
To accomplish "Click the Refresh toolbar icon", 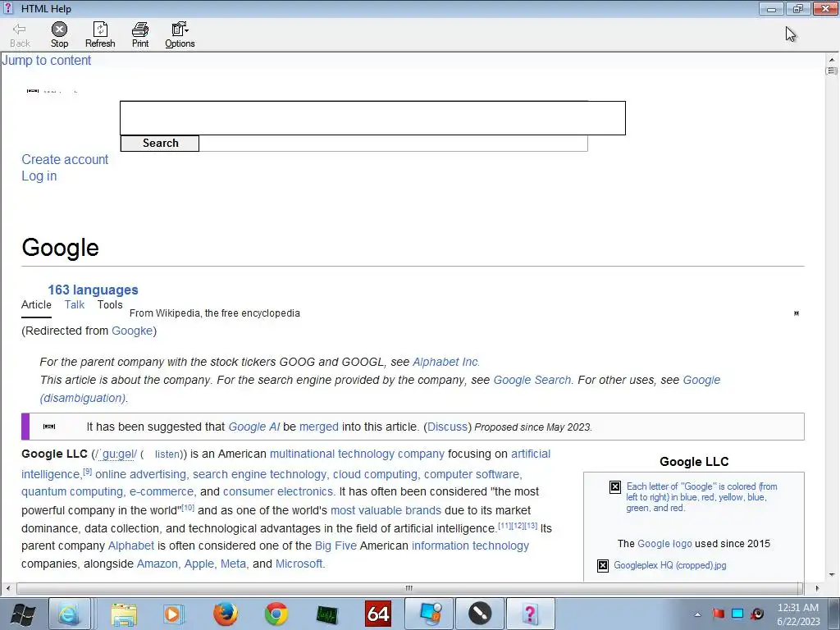I will (100, 34).
